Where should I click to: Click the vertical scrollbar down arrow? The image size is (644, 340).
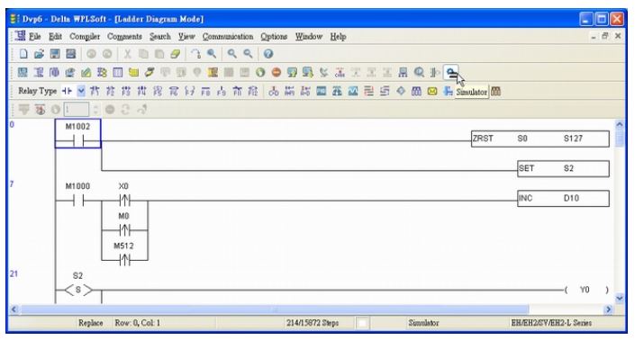tap(620, 298)
